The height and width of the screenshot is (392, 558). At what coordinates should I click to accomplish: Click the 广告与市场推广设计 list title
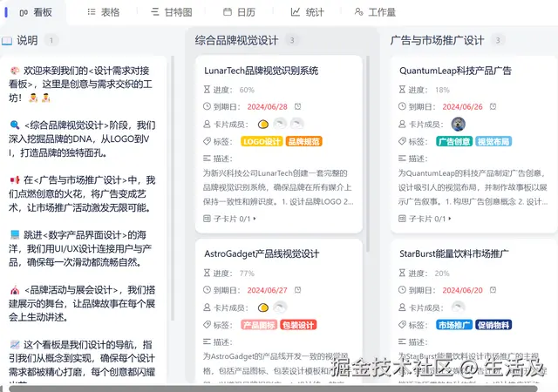tap(437, 40)
